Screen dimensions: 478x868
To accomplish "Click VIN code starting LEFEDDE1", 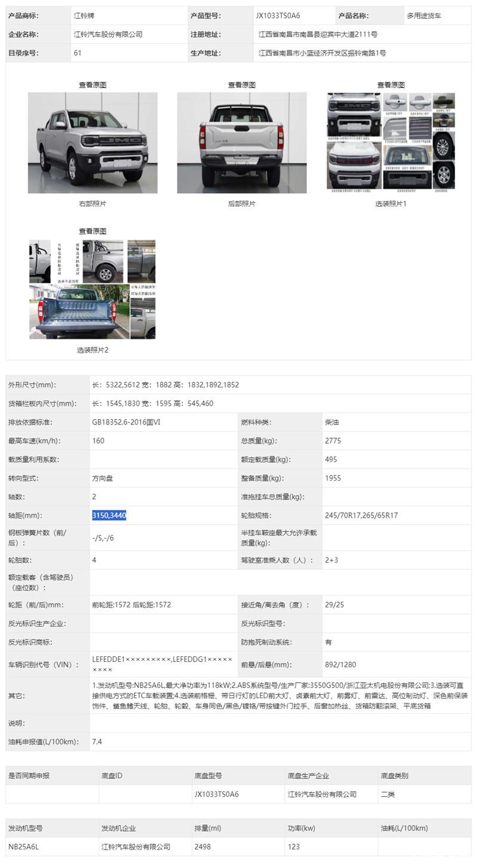I will coord(132,659).
